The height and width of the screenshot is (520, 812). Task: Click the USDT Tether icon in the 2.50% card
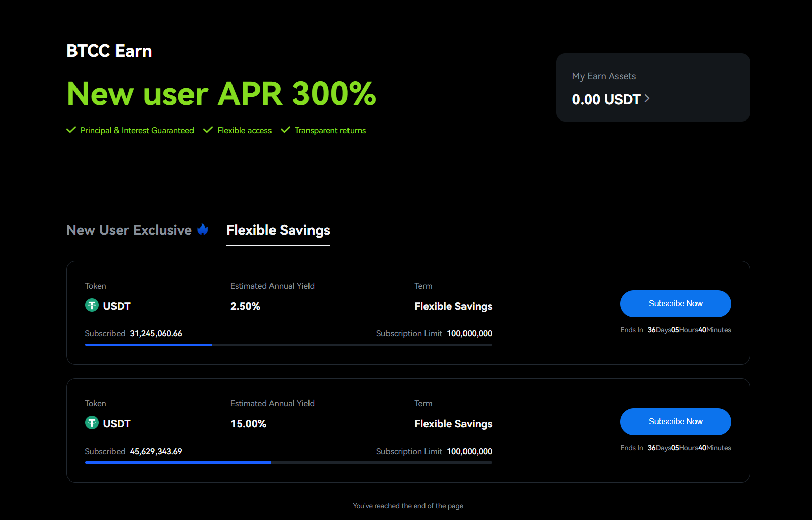92,305
